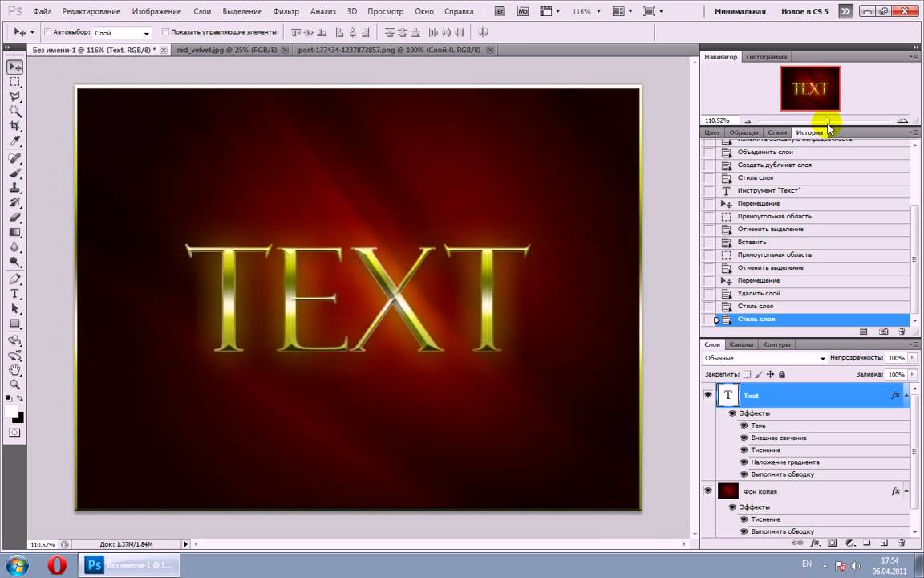
Task: Select the Pen tool
Action: 14,279
